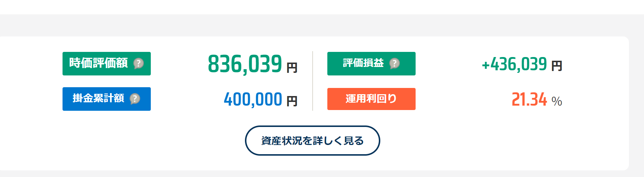Click the percent sign after 21.34

click(x=556, y=101)
